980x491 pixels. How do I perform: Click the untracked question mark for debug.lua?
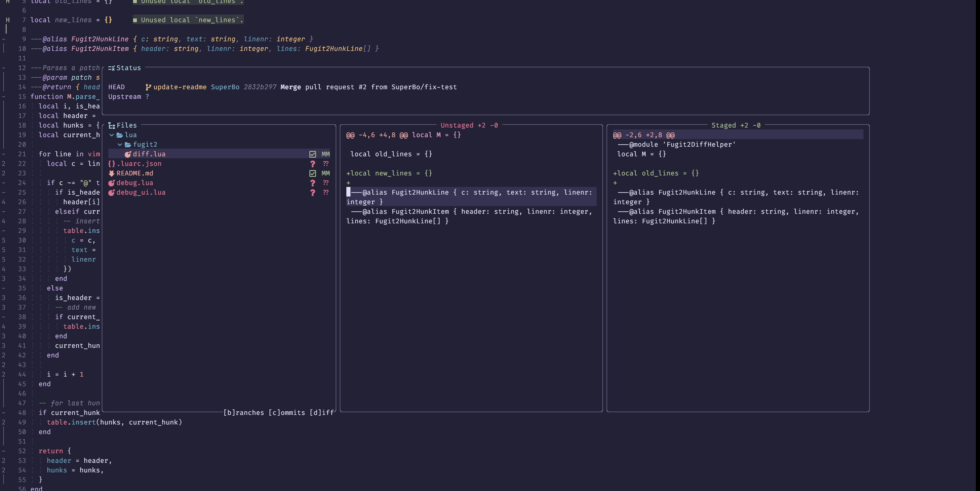(x=312, y=183)
